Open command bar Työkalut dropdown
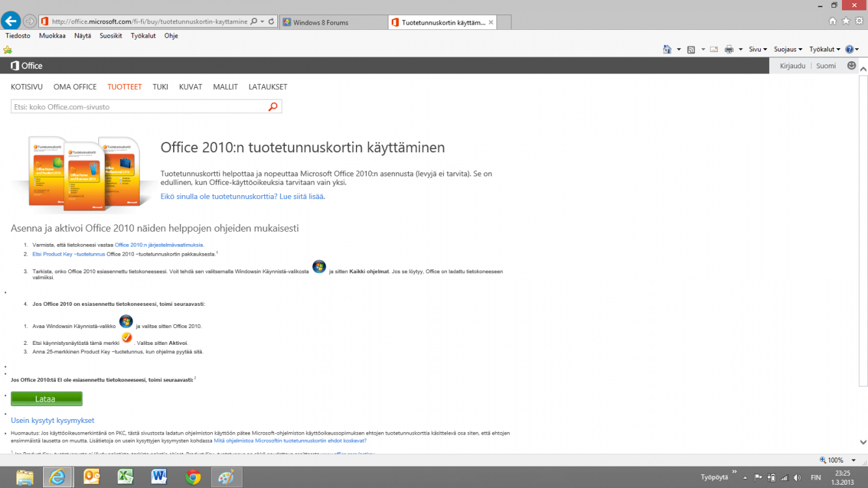 click(x=825, y=49)
